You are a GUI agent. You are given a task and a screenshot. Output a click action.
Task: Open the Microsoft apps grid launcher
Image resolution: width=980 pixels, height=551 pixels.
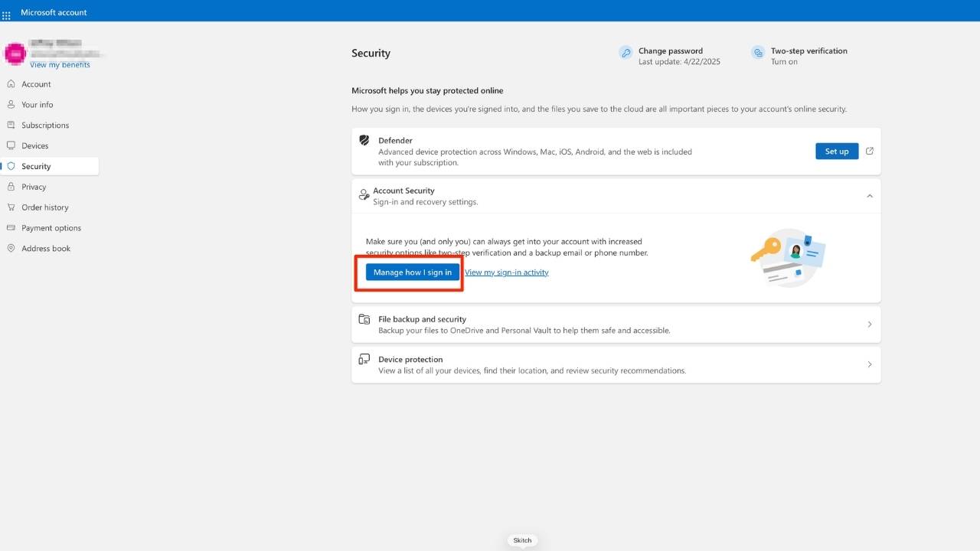(6, 15)
